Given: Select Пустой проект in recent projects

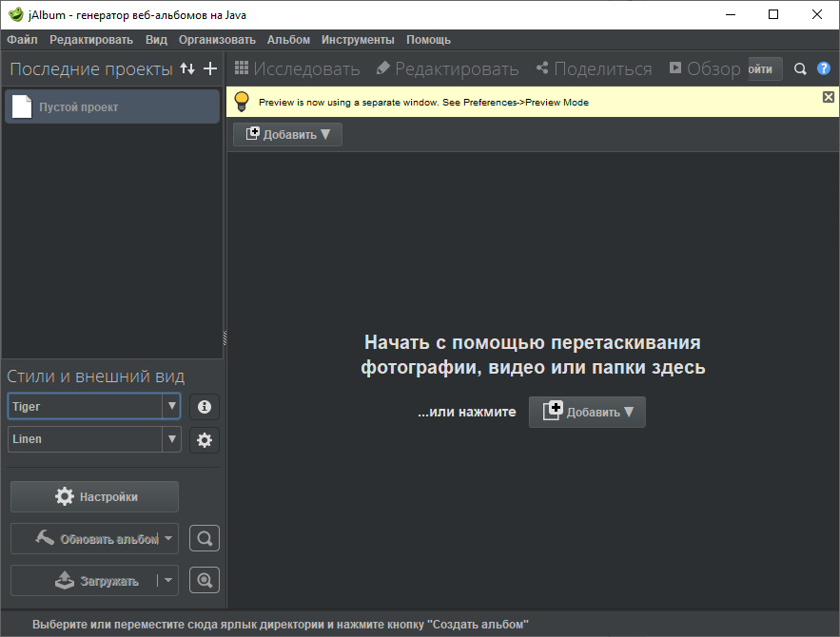Looking at the screenshot, I should [112, 107].
